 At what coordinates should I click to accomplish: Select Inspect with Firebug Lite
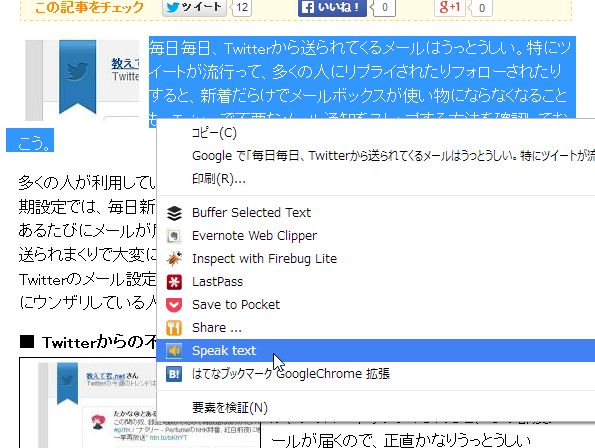376,259
